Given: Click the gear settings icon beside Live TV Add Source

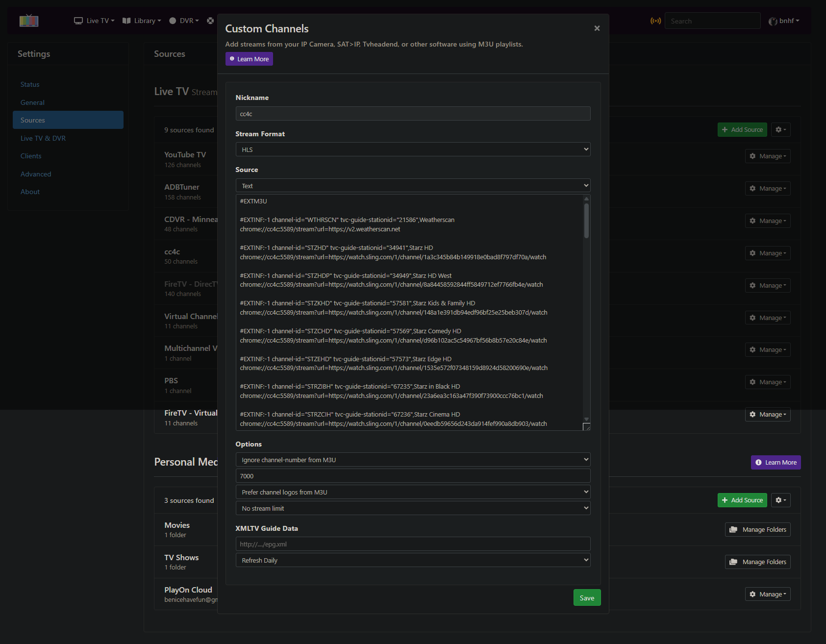Looking at the screenshot, I should (x=780, y=130).
